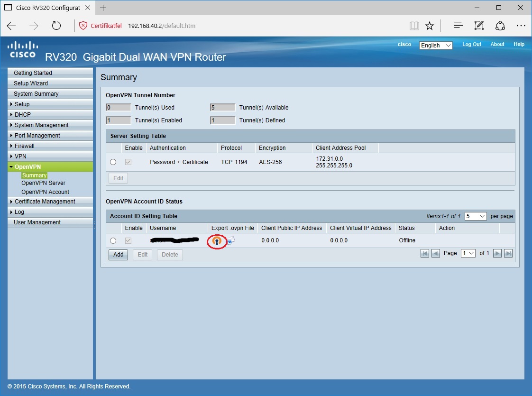Open the Help link

click(519, 45)
